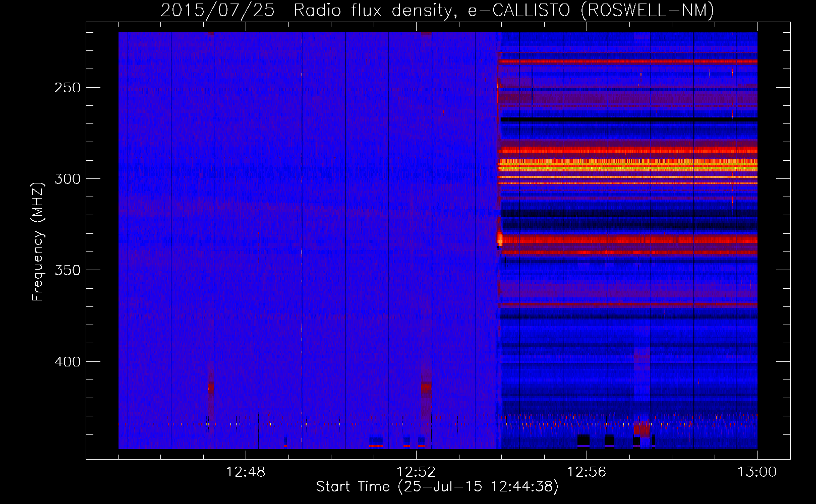Click the plot title mentioning e-CALLISTO (ROSWELL-NM)
This screenshot has height=504, width=816.
(x=437, y=10)
